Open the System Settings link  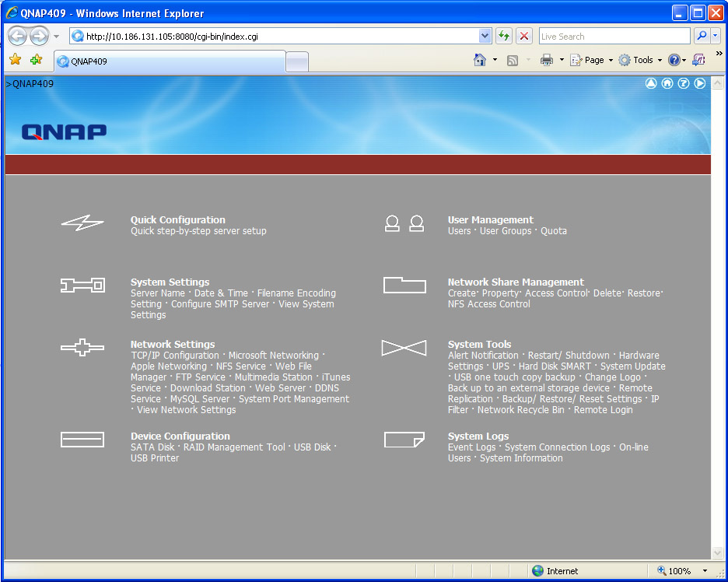coord(170,282)
